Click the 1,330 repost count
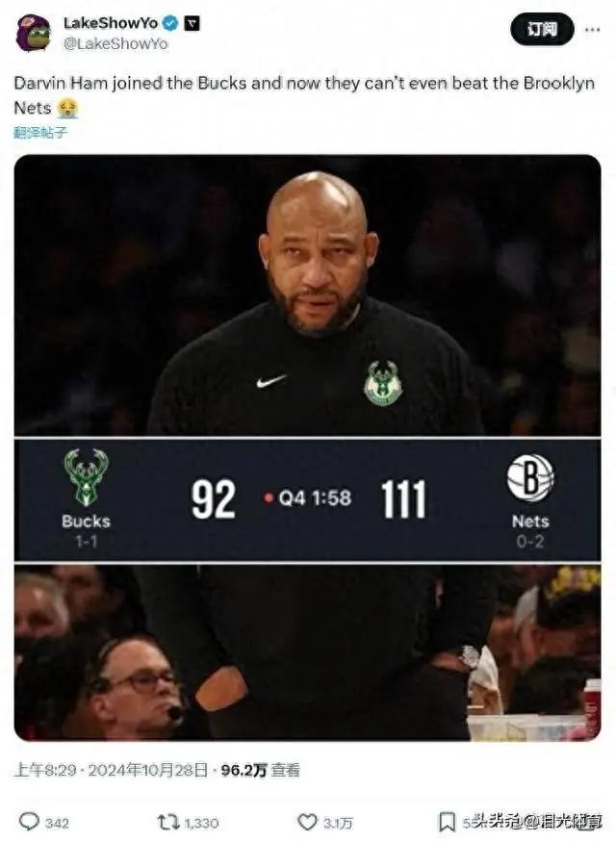The width and height of the screenshot is (616, 842). (201, 823)
